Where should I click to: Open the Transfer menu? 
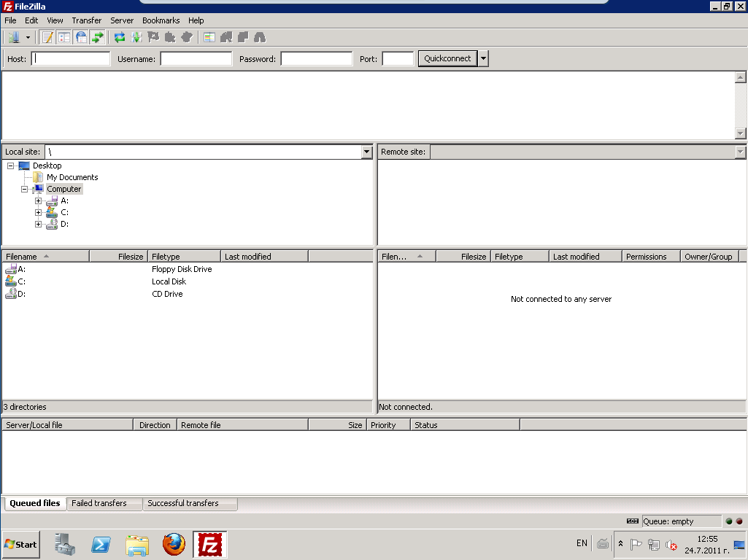click(x=86, y=20)
